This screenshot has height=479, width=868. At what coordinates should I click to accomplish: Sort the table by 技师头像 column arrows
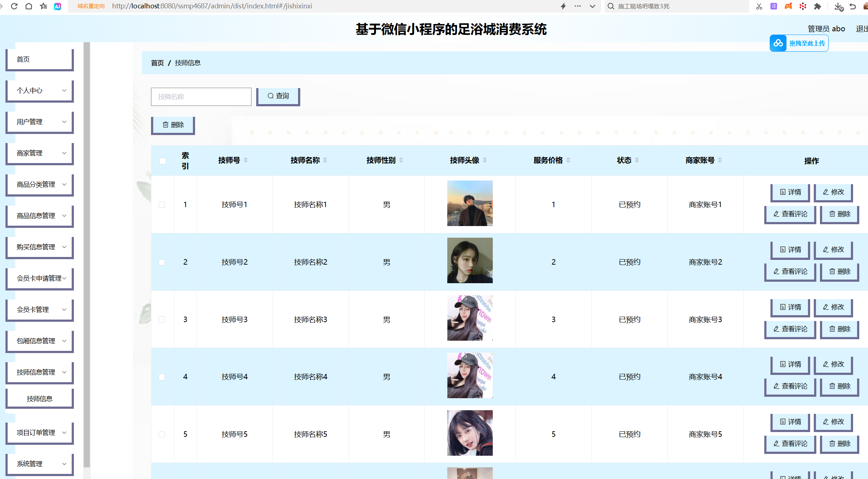pos(485,160)
